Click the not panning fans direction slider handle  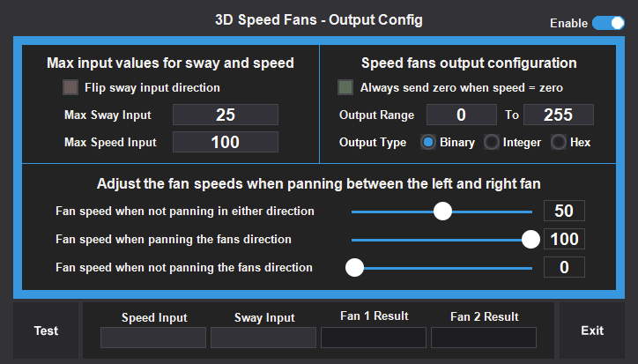click(355, 267)
